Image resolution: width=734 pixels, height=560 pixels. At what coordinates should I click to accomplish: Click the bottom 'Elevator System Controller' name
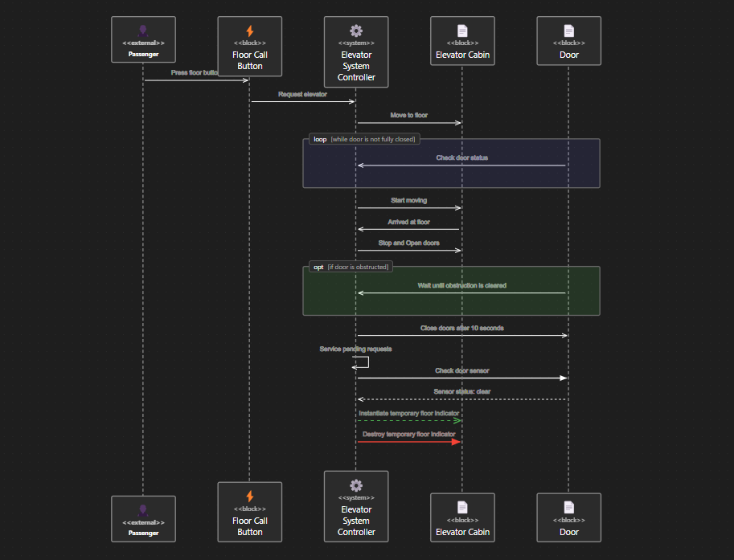pyautogui.click(x=356, y=521)
